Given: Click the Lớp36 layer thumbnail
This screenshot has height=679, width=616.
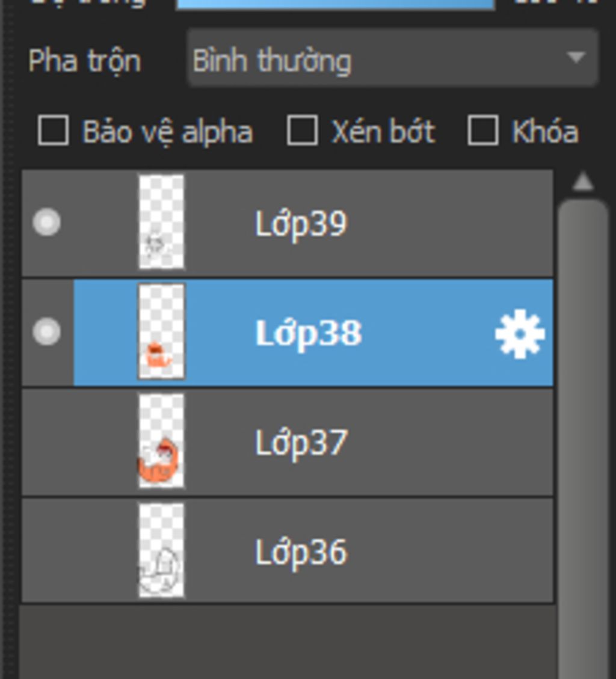Looking at the screenshot, I should (160, 552).
